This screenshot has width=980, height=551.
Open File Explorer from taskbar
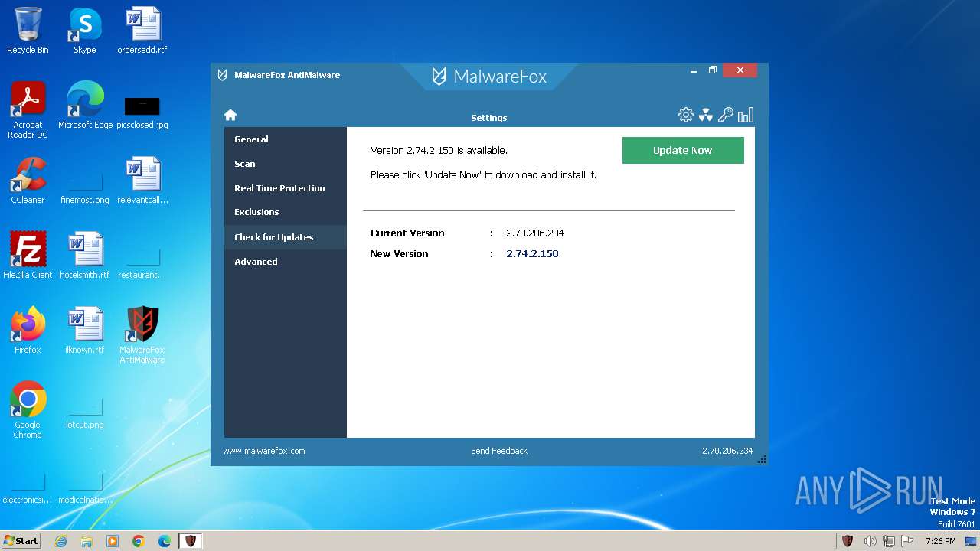(87, 541)
